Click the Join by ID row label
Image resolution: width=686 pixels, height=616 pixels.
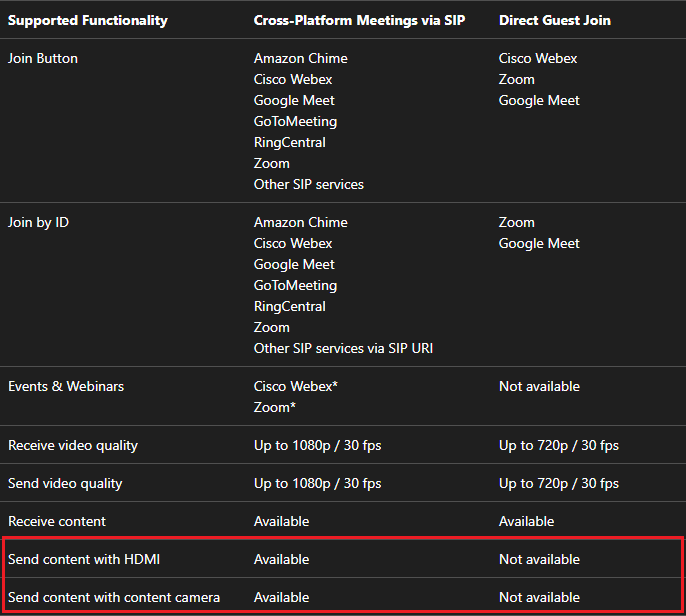38,222
